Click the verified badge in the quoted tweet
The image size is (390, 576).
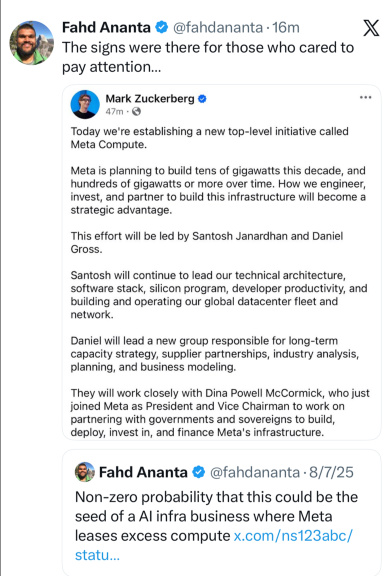click(x=199, y=472)
